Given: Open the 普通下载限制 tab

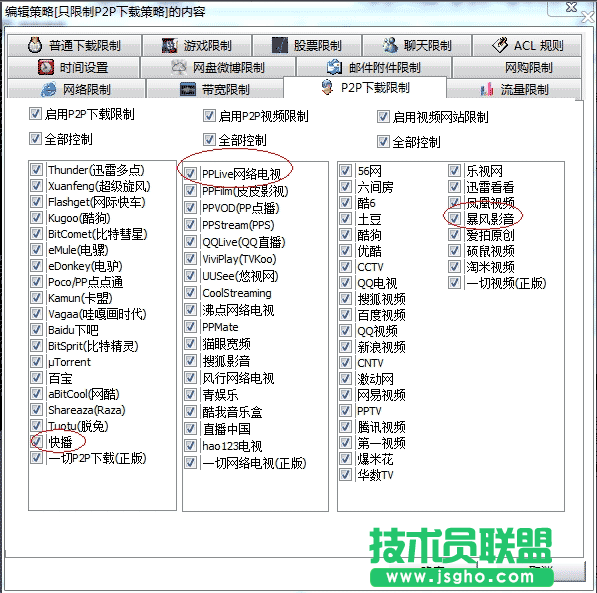Looking at the screenshot, I should (74, 46).
